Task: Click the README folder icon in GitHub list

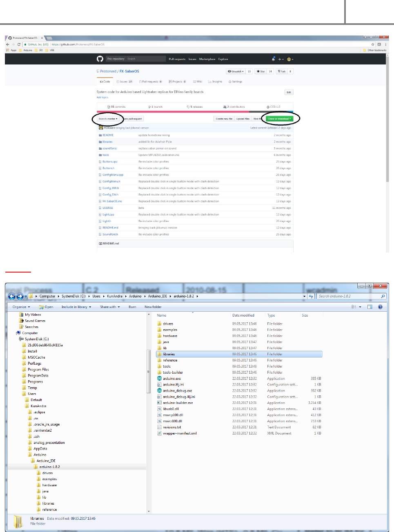Action: tap(100, 135)
